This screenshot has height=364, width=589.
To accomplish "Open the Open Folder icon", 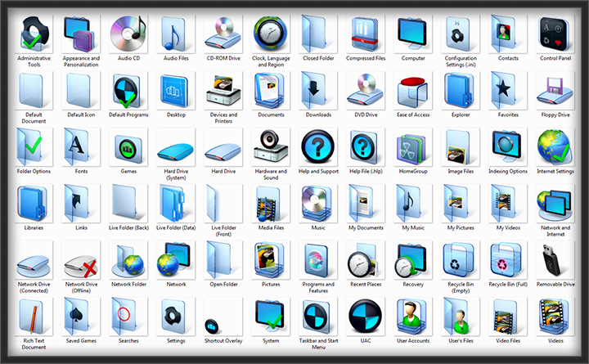I will click(223, 260).
